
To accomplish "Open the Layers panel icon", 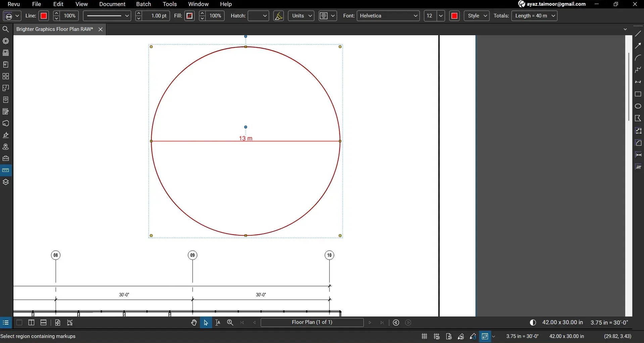I will (x=6, y=182).
